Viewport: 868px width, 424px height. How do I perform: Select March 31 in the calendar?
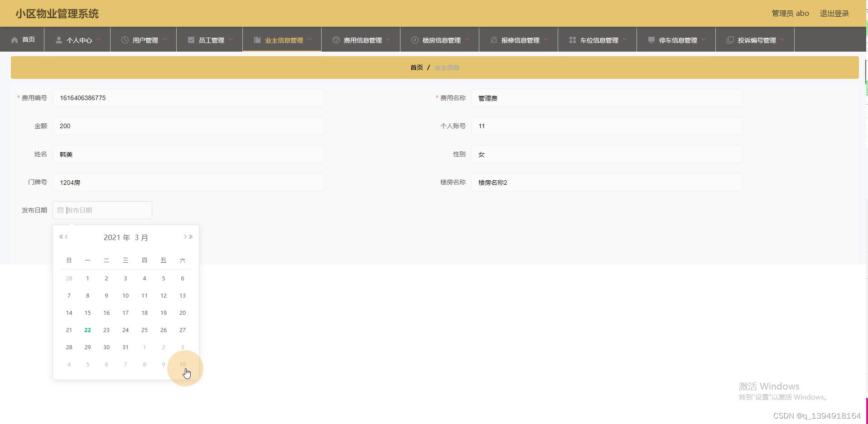tap(125, 347)
